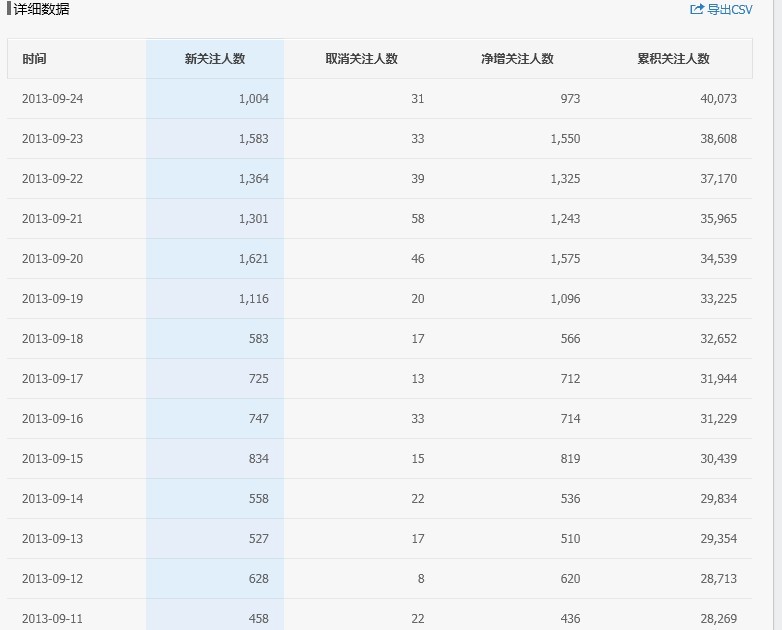Select the 净增关注人数 column header

517,59
